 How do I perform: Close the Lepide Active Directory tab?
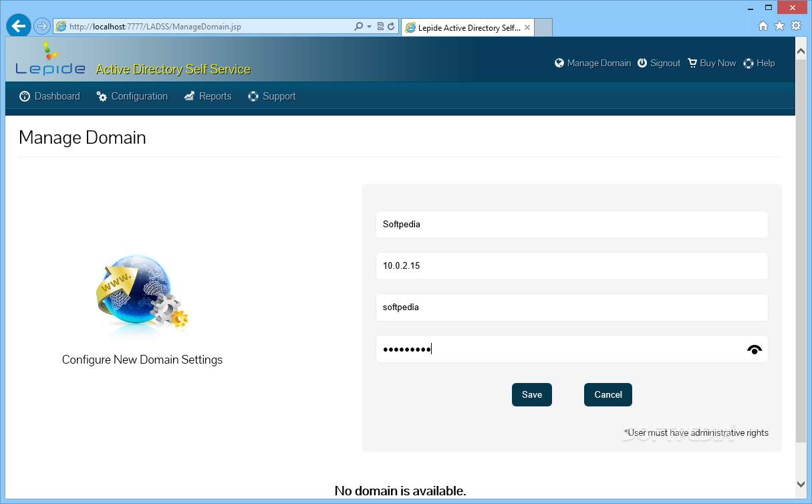pyautogui.click(x=527, y=28)
